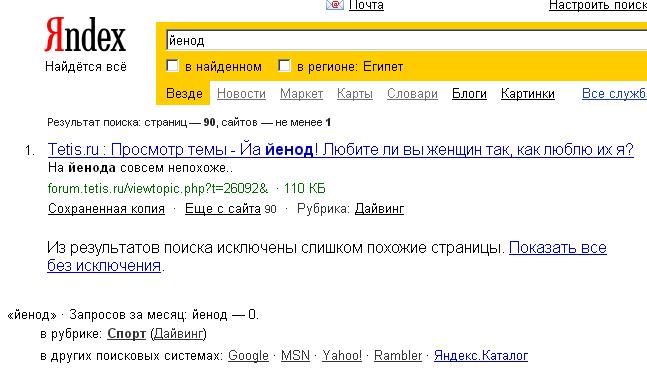This screenshot has height=377, width=647.
Task: Click the Yandex logo
Action: [x=85, y=35]
